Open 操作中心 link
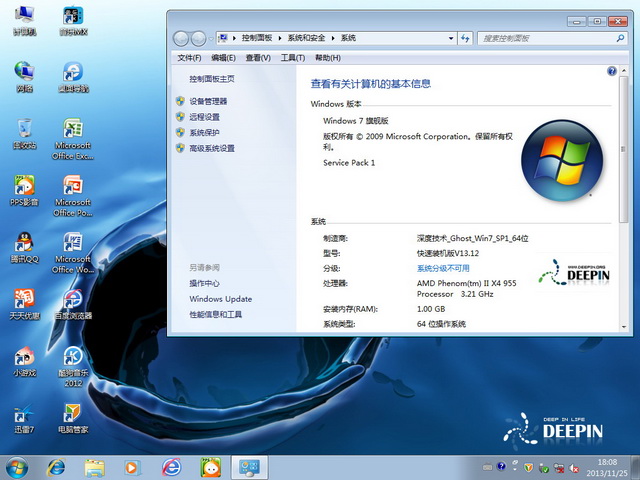Image resolution: width=640 pixels, height=480 pixels. 204,283
